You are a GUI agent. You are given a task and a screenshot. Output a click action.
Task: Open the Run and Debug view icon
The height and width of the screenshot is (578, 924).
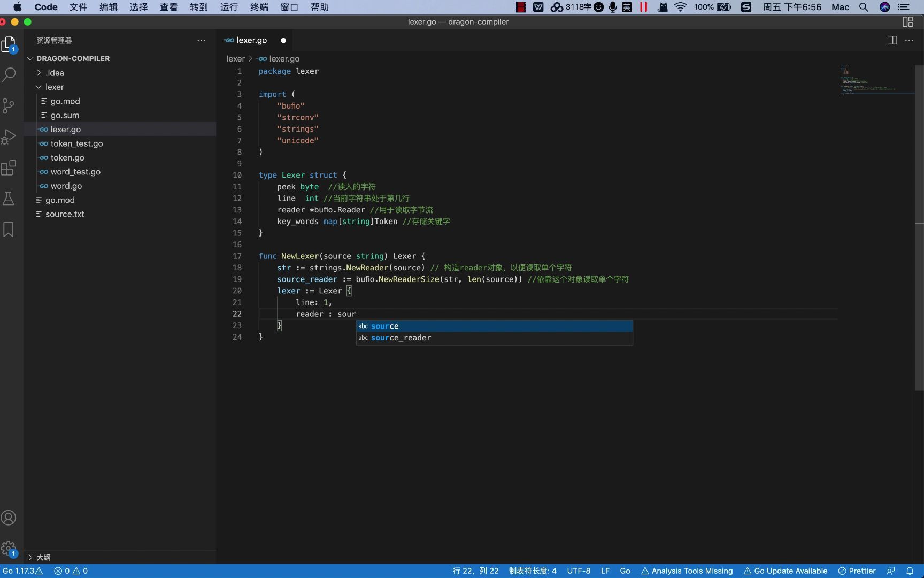click(9, 136)
